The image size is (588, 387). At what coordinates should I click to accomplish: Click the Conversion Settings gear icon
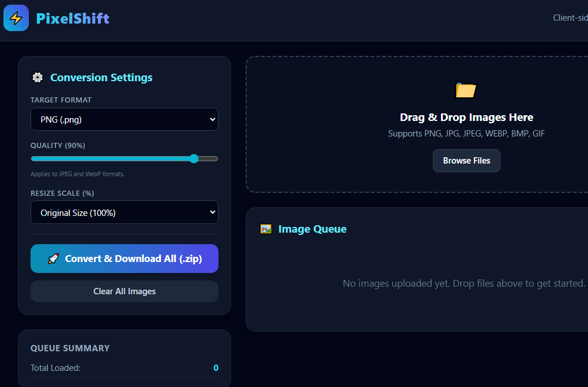click(x=37, y=78)
